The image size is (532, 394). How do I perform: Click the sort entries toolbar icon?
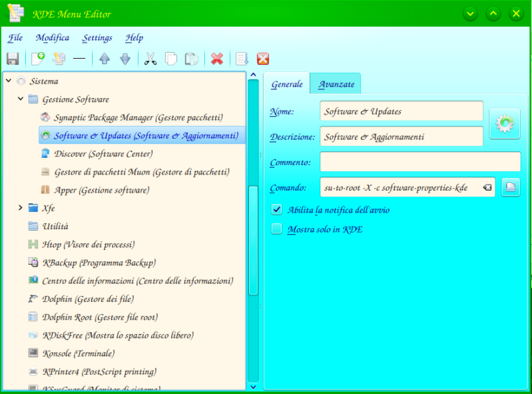[242, 59]
